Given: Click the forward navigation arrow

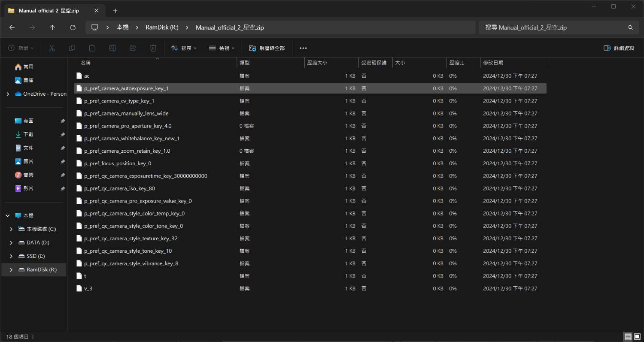Looking at the screenshot, I should [32, 27].
